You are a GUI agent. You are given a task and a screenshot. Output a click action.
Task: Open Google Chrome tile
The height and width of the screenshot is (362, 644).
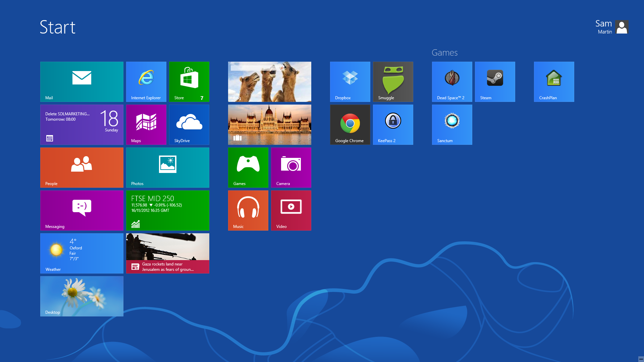[350, 124]
